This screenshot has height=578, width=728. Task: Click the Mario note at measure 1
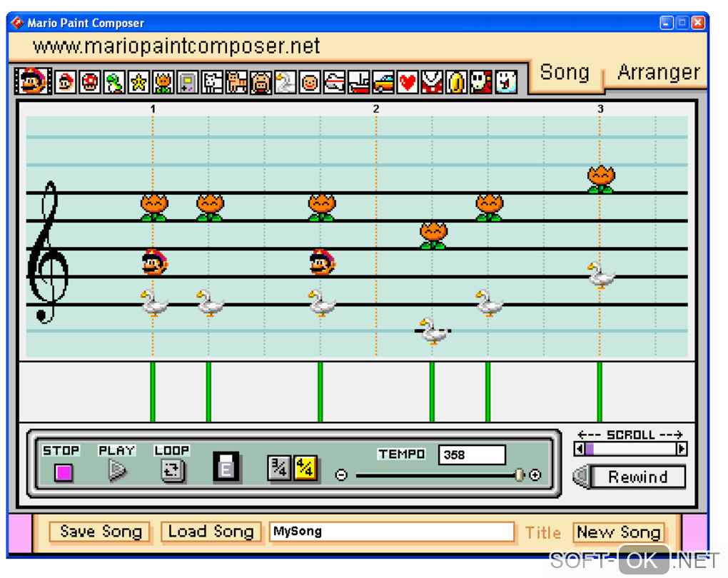pos(155,263)
